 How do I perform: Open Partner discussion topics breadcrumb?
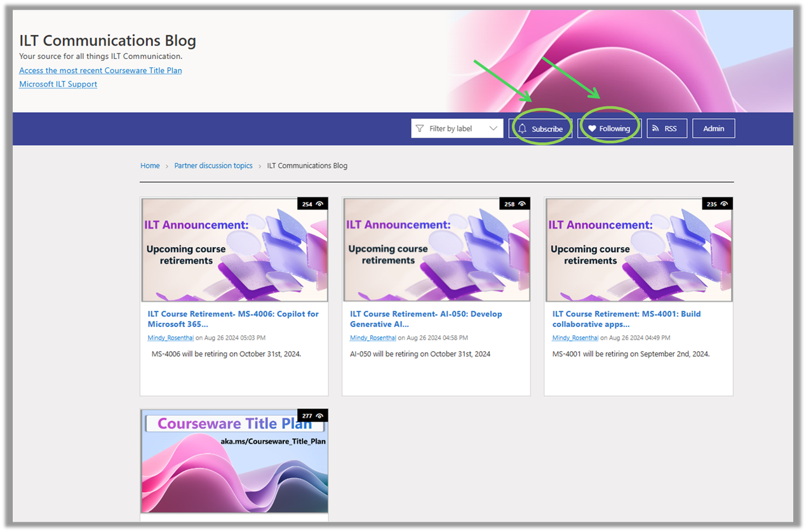(213, 166)
